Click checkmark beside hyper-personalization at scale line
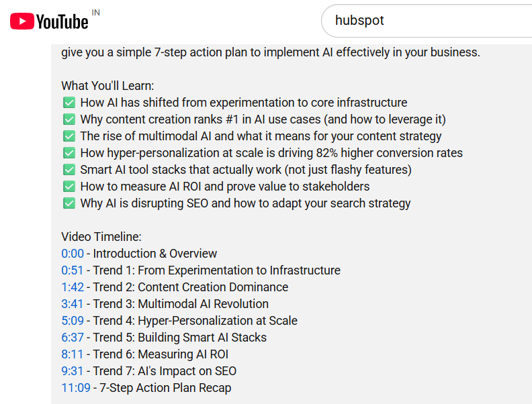Viewport: 532px width, 404px height. pos(69,153)
